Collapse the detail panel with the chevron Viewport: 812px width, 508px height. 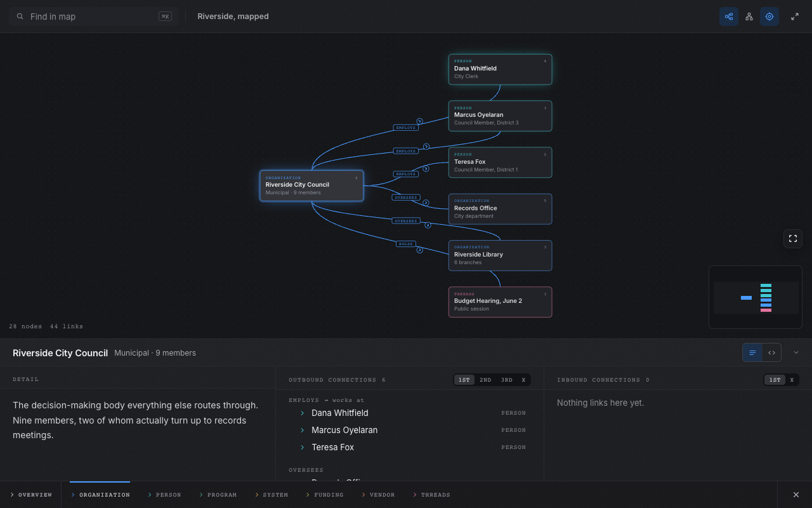click(x=796, y=352)
